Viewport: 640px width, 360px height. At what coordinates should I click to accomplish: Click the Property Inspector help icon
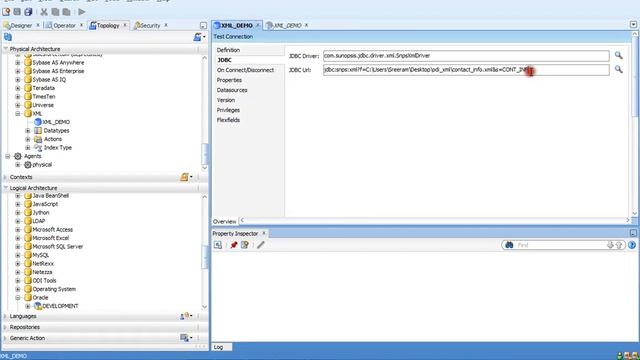632,245
